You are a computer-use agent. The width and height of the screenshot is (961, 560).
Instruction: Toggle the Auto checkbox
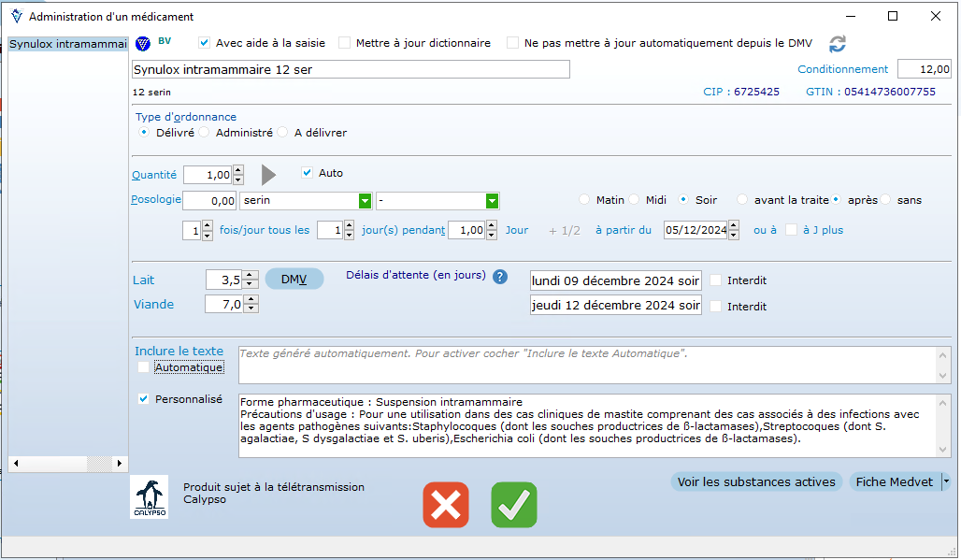[x=307, y=173]
